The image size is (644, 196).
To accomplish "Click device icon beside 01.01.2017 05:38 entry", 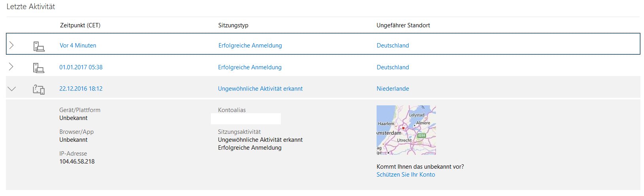I will 38,68.
